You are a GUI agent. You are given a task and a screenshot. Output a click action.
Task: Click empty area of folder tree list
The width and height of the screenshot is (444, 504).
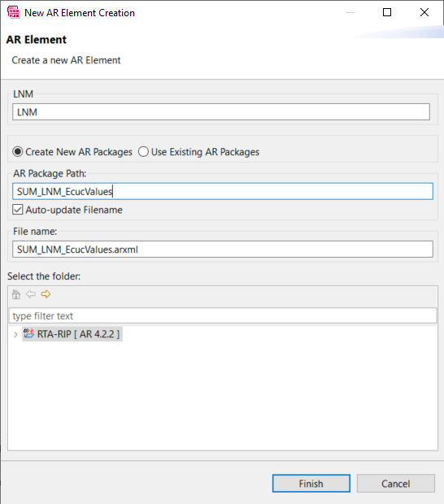pos(223,395)
